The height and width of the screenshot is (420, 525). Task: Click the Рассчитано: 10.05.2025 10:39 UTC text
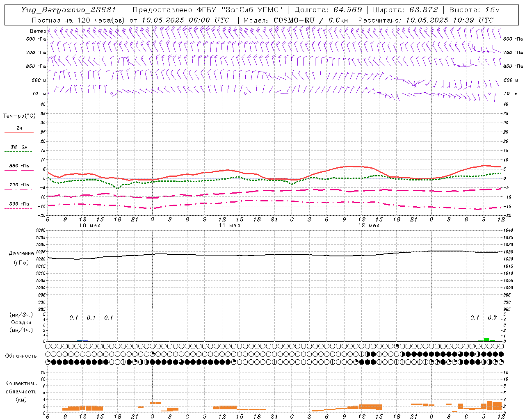coord(426,20)
